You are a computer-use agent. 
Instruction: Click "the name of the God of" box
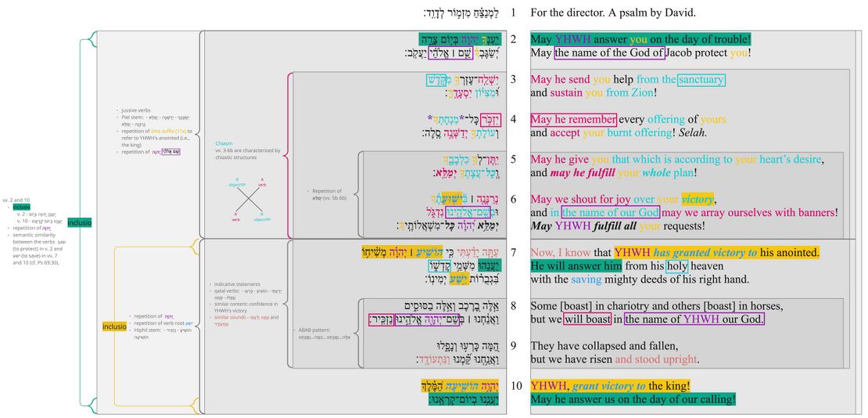point(609,53)
